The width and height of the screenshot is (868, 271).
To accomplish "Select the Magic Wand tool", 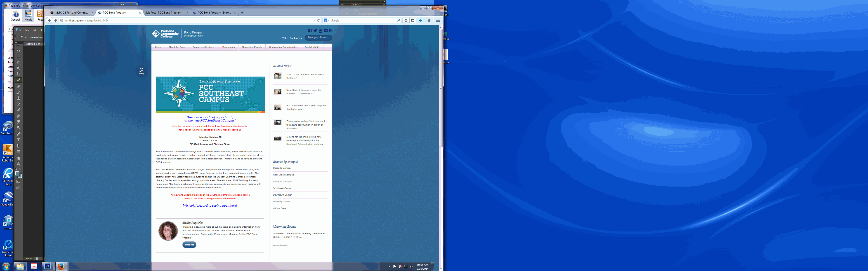I will click(x=19, y=68).
